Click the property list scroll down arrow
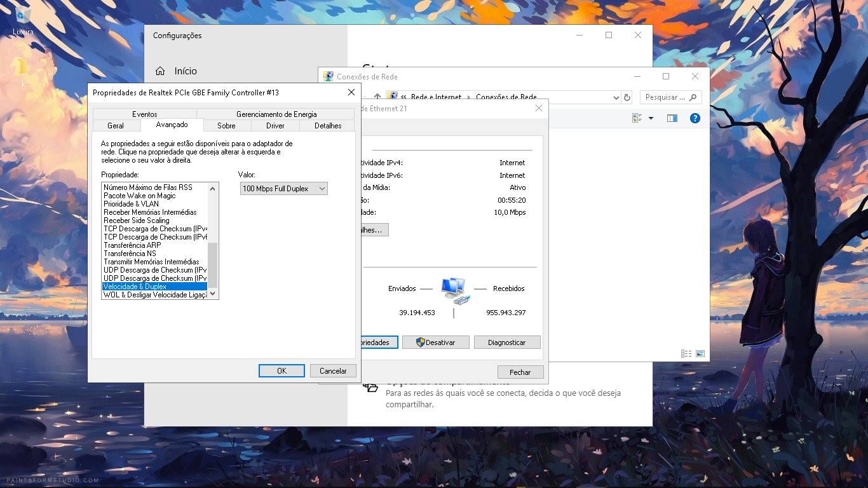The width and height of the screenshot is (868, 488). click(213, 294)
